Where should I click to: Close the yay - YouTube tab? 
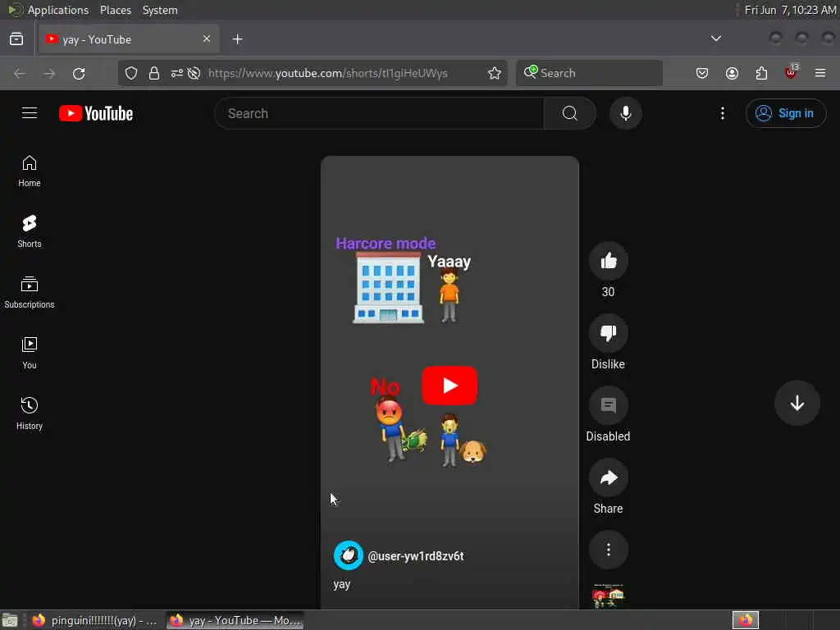tap(207, 39)
